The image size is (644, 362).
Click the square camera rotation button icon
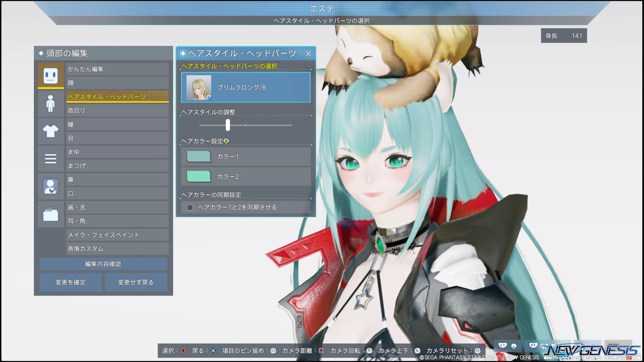point(321,351)
